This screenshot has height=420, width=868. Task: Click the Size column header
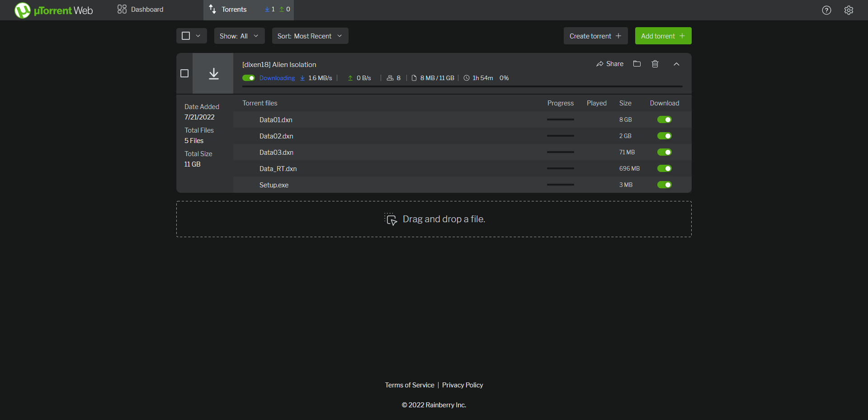point(625,103)
